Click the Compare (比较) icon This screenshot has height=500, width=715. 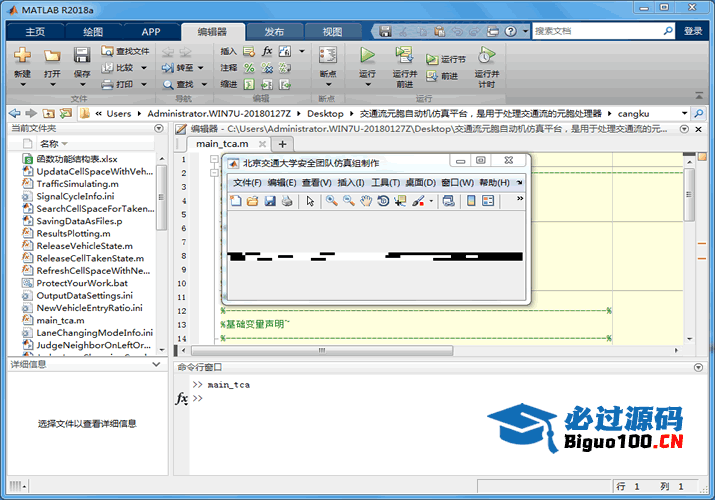click(x=107, y=67)
